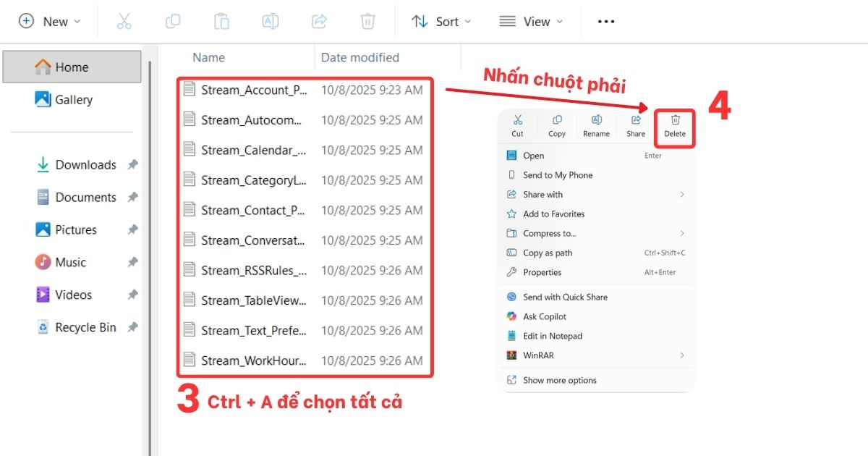Click the Share icon in the context menu
The width and height of the screenshot is (868, 456).
(x=635, y=123)
